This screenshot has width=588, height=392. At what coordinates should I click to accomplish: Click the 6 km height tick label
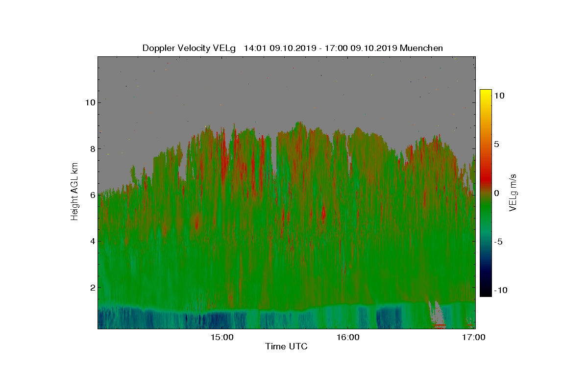point(92,195)
